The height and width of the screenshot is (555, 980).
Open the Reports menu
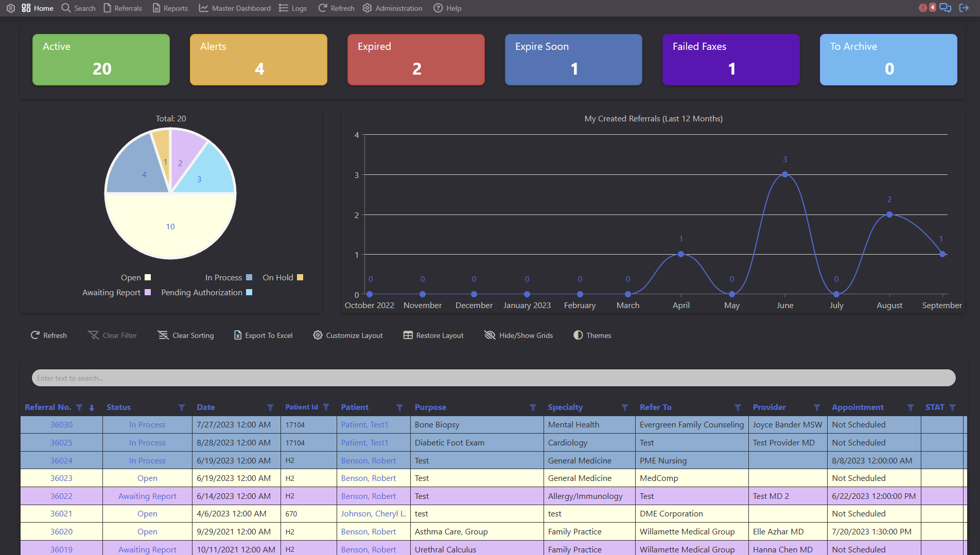pyautogui.click(x=170, y=8)
